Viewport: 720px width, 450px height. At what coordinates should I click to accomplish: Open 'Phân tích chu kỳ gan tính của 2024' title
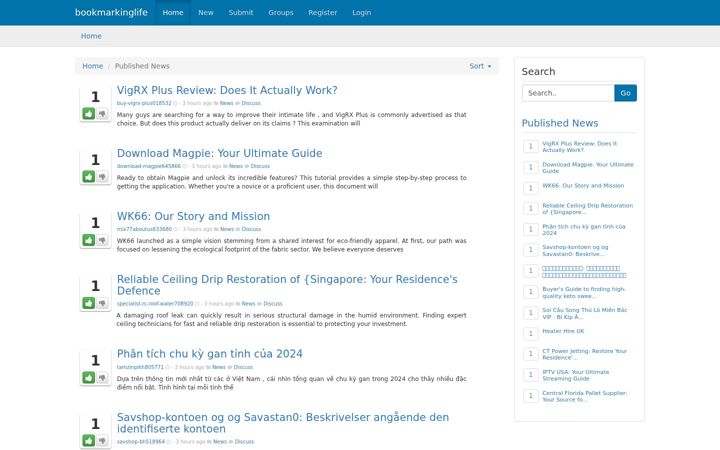click(209, 354)
